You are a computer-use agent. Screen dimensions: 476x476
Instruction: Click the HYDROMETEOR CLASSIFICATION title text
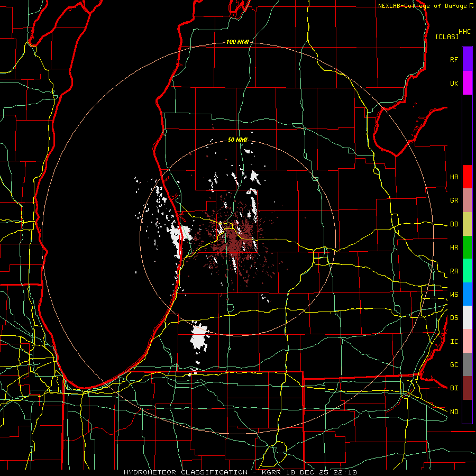coord(186,472)
